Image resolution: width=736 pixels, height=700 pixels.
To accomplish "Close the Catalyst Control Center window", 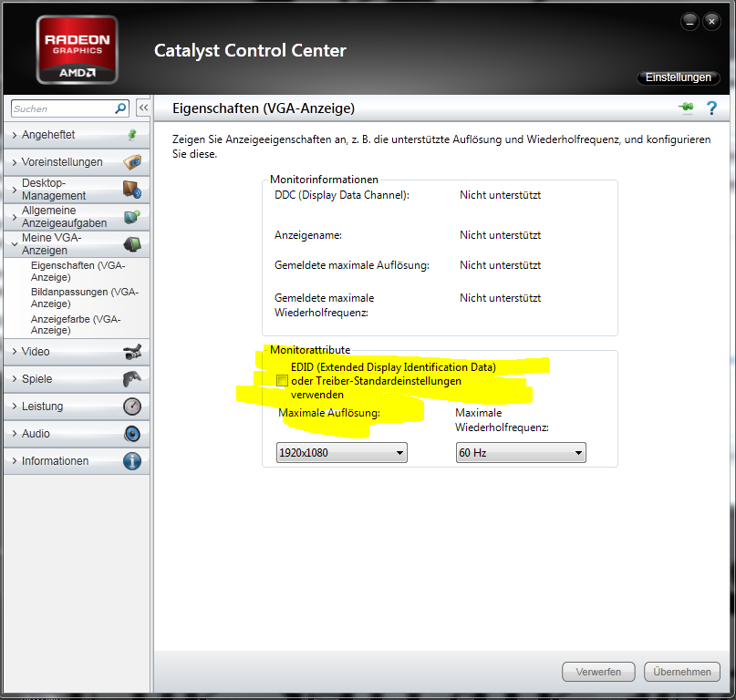I will (711, 22).
